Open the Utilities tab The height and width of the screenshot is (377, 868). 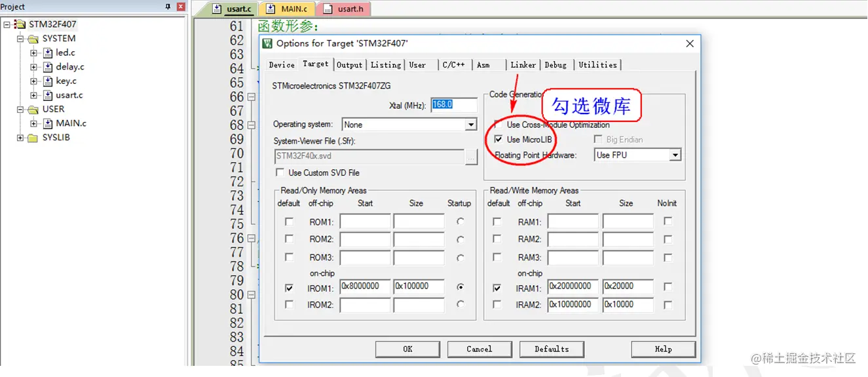click(597, 65)
